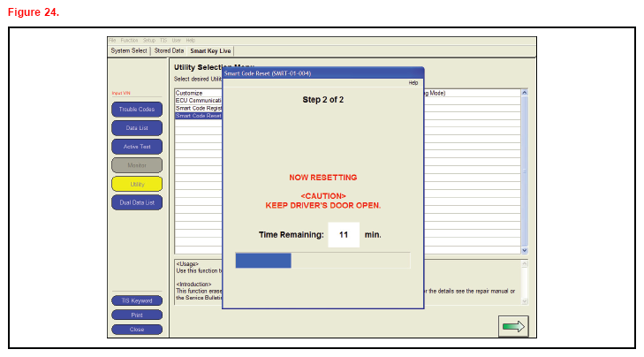
Task: Switch to the System Select tab
Action: [129, 50]
